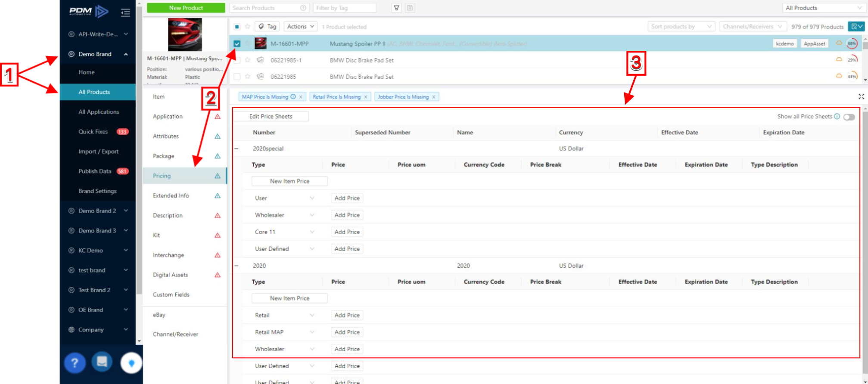Click cloud icon on 06221985-1 row
868x384 pixels.
click(x=839, y=59)
